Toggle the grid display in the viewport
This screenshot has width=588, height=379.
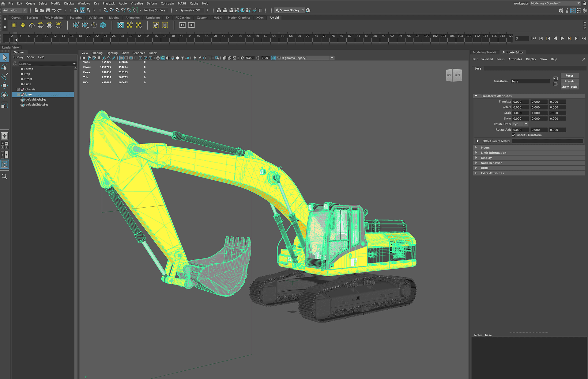pyautogui.click(x=121, y=58)
